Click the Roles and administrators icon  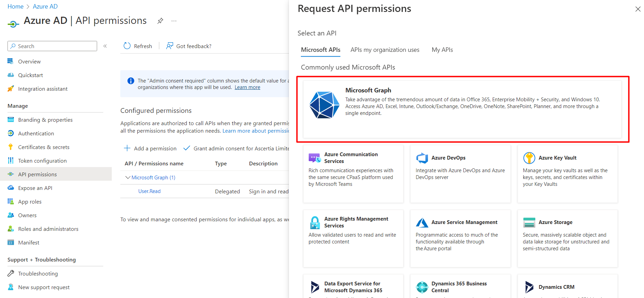11,229
